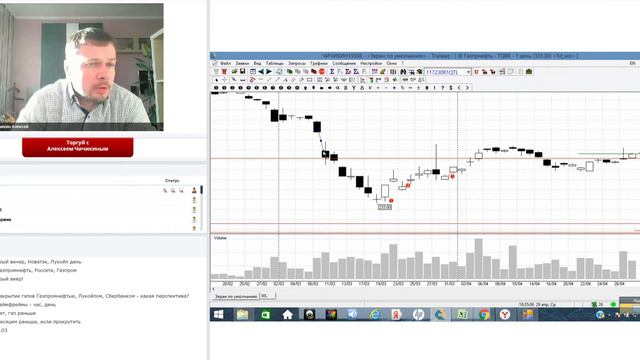Open Internet Explorer from taskbar

pyautogui.click(x=375, y=314)
